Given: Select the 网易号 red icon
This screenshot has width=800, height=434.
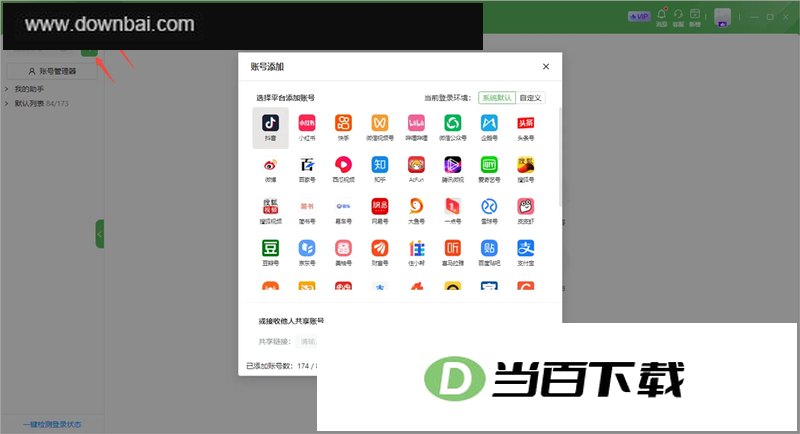Looking at the screenshot, I should [x=380, y=207].
